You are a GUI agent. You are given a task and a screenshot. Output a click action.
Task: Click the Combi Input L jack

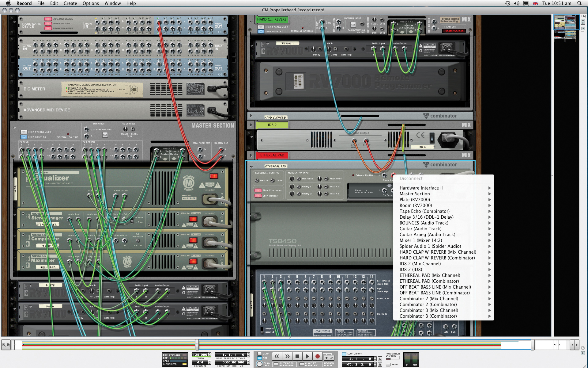384,175
